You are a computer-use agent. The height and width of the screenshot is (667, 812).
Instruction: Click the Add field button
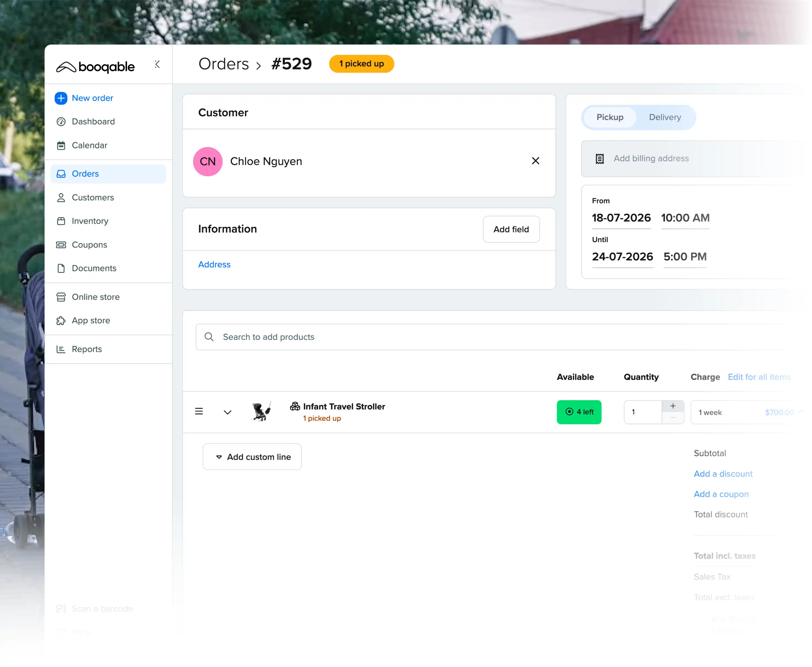pyautogui.click(x=511, y=229)
